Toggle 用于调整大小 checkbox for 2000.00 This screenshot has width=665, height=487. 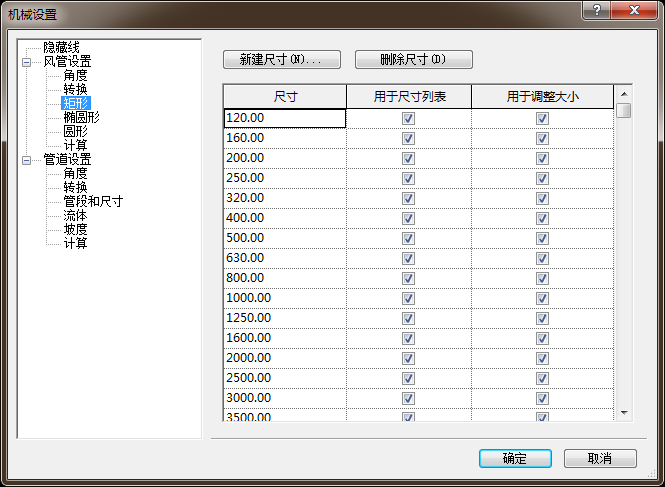(x=542, y=358)
